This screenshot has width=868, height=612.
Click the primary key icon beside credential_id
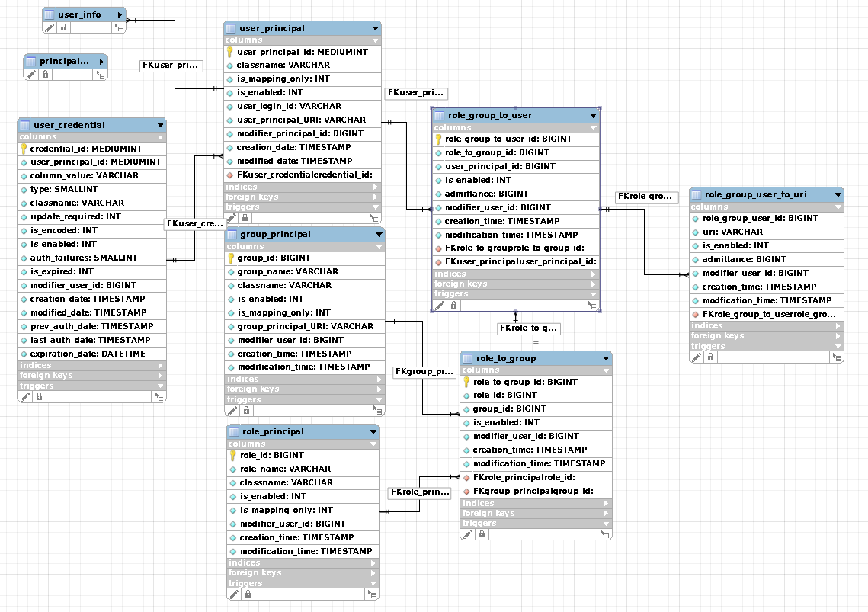pos(24,149)
